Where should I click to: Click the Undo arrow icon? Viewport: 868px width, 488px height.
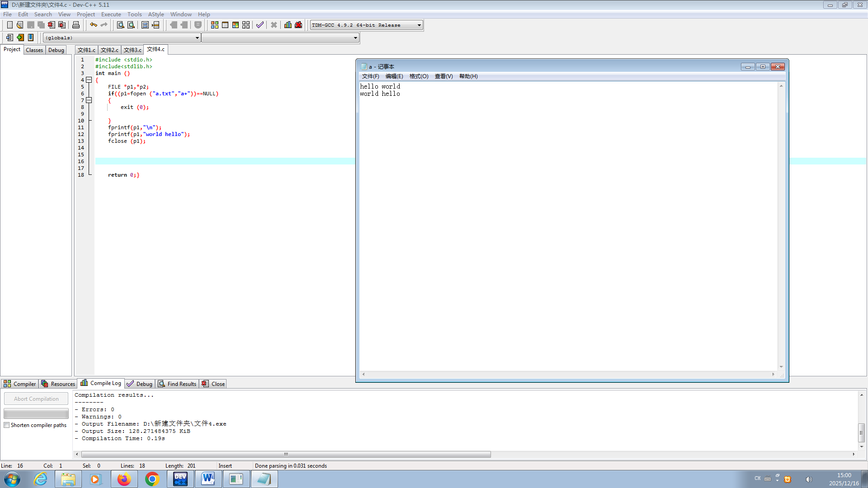pos(93,25)
